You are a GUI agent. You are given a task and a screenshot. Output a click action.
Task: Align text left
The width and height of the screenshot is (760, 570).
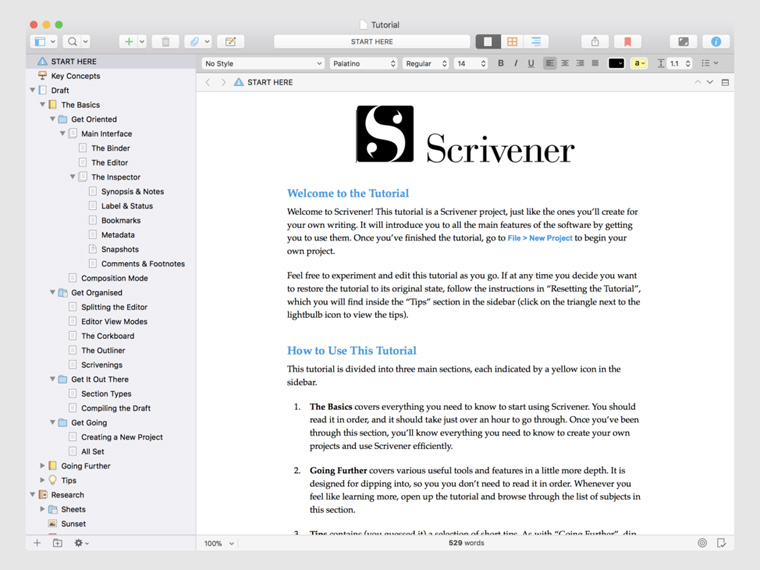[x=550, y=63]
